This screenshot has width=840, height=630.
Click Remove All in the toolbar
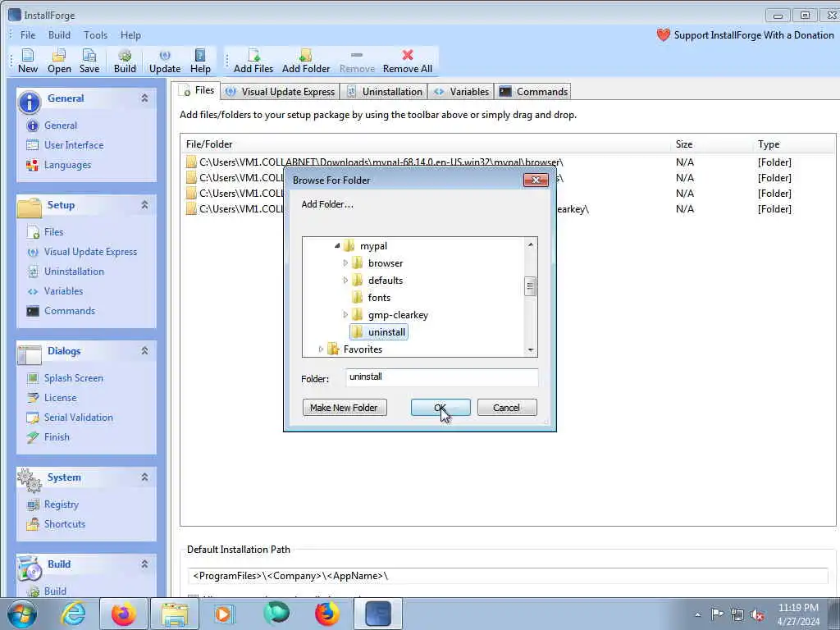407,61
